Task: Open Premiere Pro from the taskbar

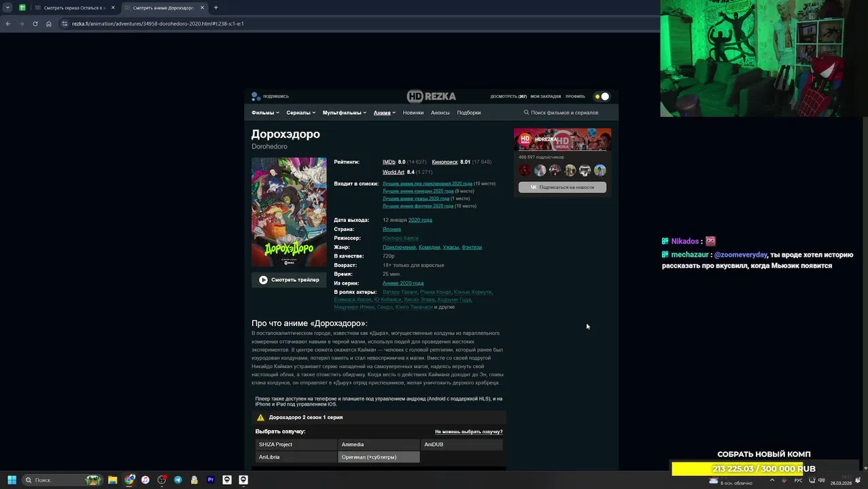Action: [x=211, y=480]
